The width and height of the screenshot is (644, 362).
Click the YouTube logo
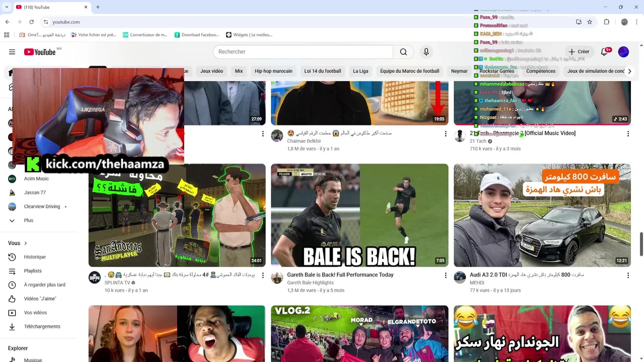point(40,52)
